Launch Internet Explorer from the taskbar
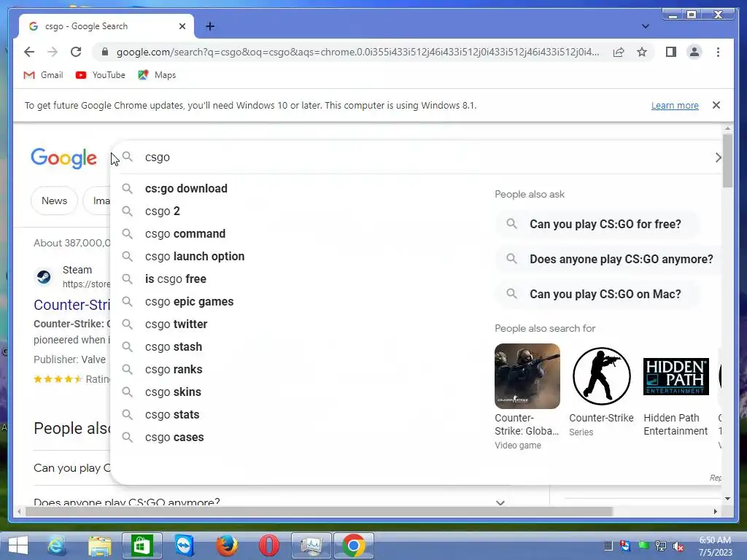The height and width of the screenshot is (560, 747). [x=56, y=545]
